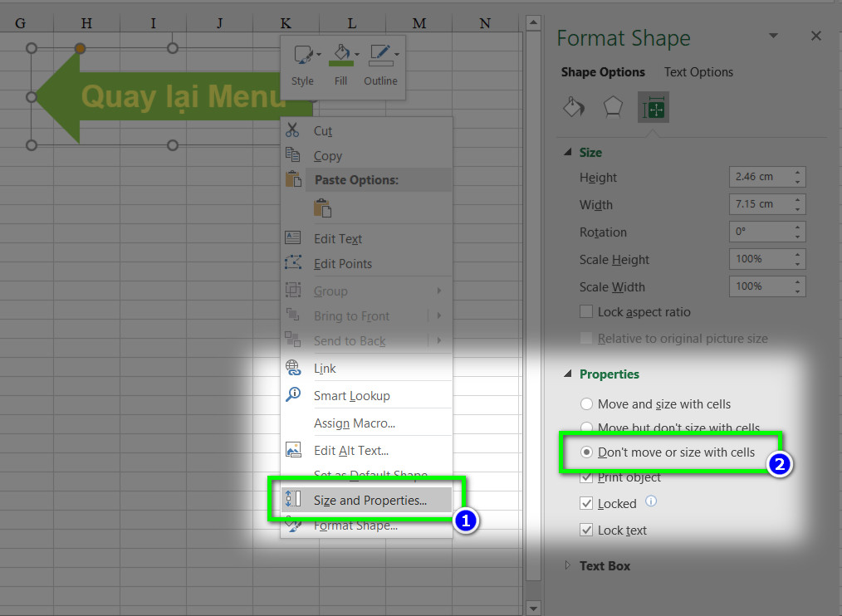Toggle the Print object checkbox
842x616 pixels.
(586, 477)
